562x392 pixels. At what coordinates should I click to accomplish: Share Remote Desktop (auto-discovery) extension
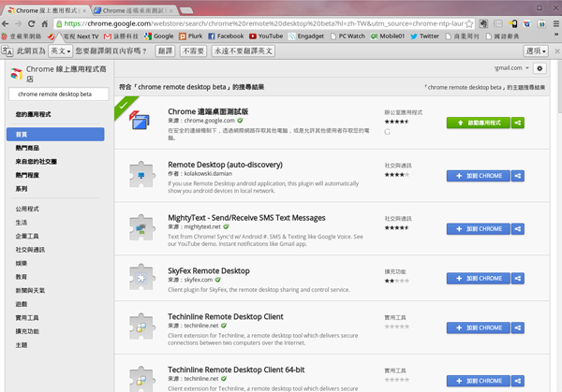click(x=518, y=176)
